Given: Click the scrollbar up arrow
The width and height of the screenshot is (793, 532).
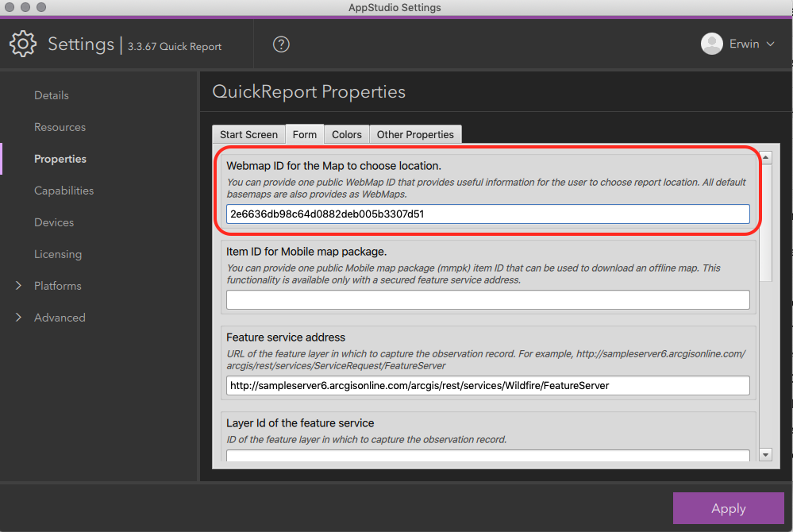Looking at the screenshot, I should pyautogui.click(x=766, y=158).
